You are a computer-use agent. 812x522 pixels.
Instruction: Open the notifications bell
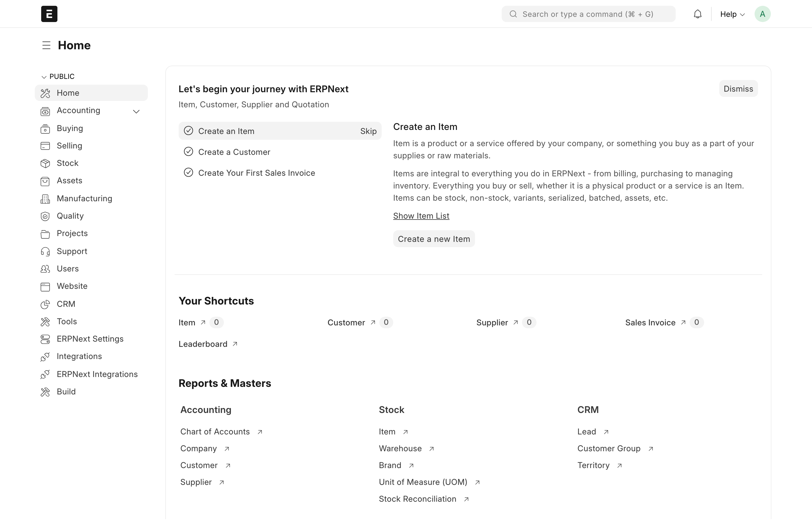click(697, 14)
